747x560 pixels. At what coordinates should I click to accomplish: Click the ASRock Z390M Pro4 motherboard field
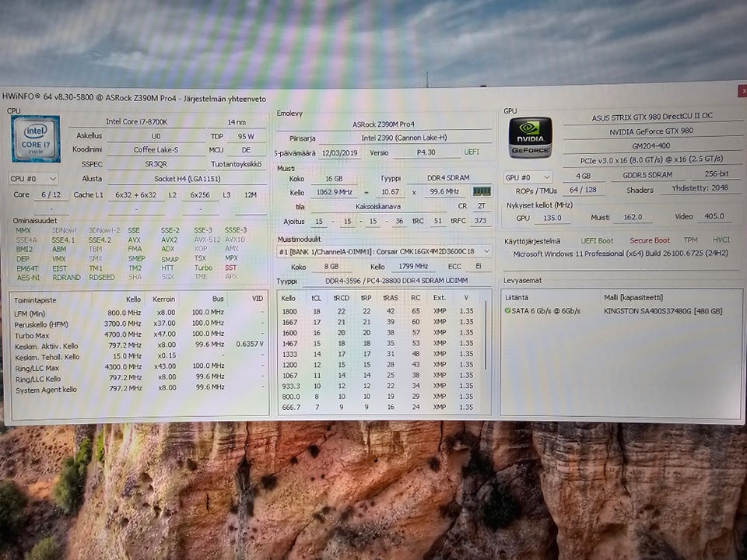click(384, 124)
